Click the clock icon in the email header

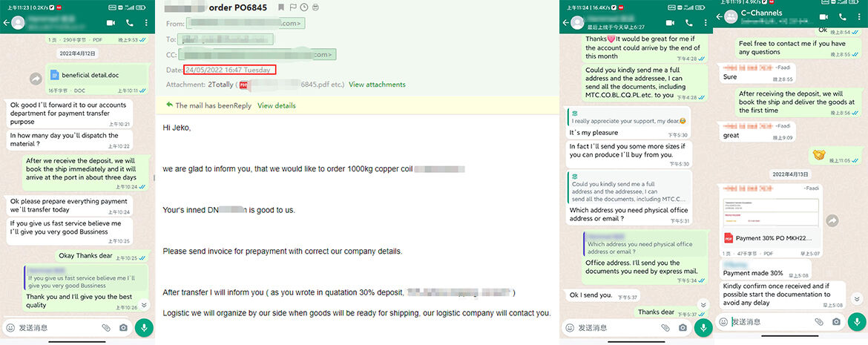coord(303,8)
